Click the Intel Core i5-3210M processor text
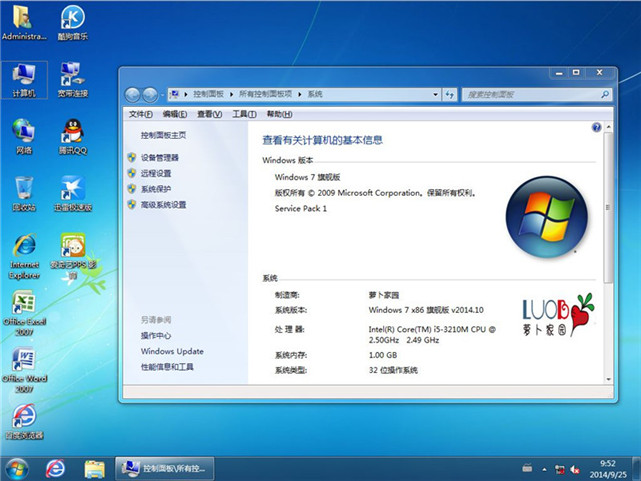 pos(432,334)
